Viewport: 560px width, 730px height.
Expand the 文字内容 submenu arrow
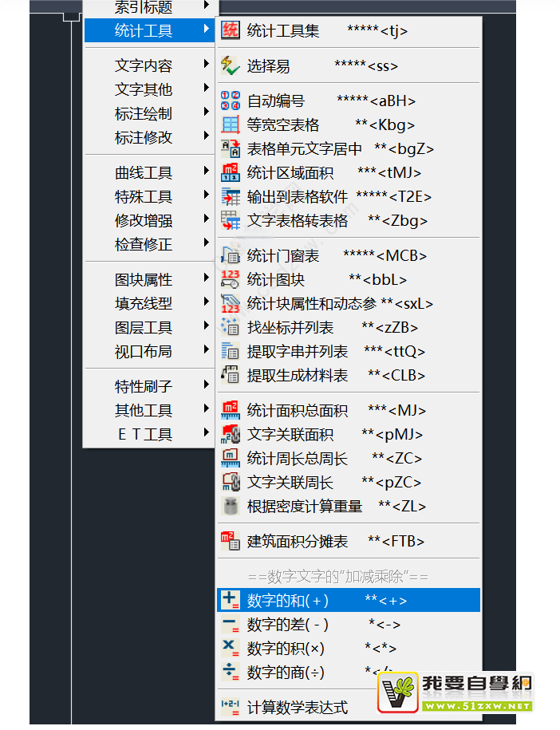(x=207, y=65)
